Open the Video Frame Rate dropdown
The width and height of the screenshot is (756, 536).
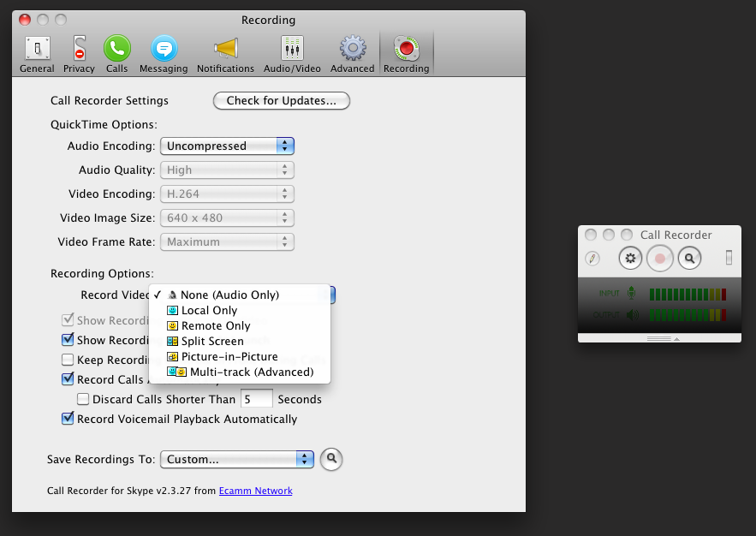[x=227, y=242]
